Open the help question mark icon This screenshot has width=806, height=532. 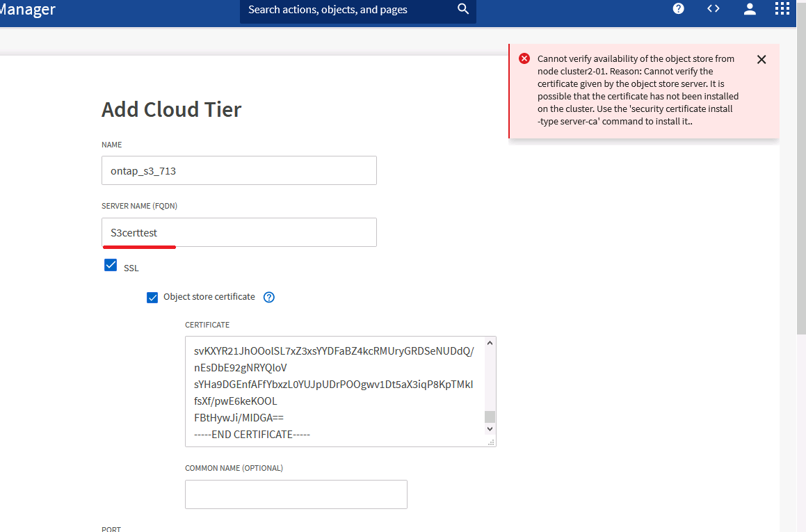pyautogui.click(x=678, y=8)
